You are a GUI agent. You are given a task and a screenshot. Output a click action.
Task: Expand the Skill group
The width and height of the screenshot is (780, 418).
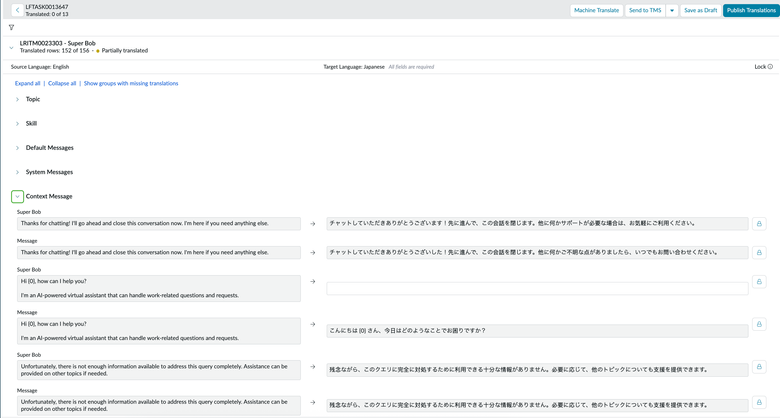(17, 124)
